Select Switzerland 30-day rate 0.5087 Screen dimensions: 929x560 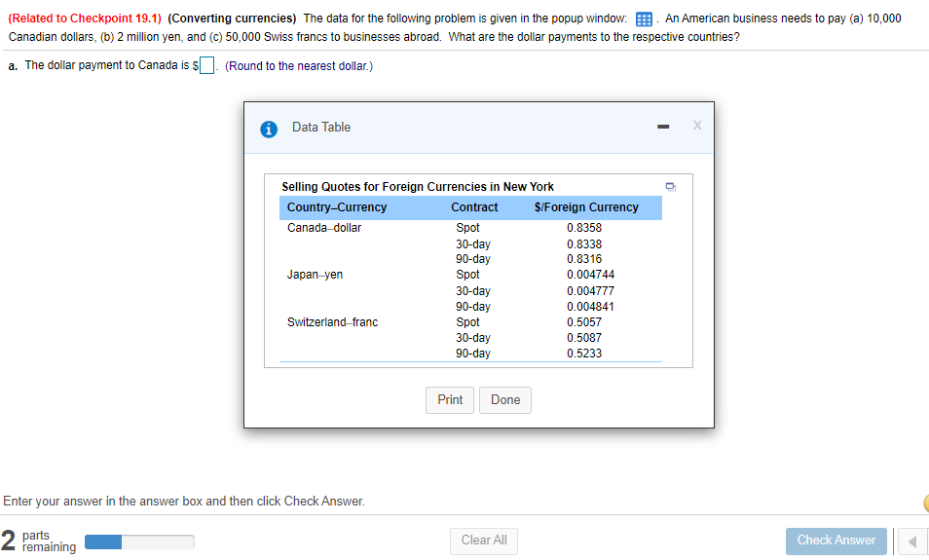pos(584,338)
